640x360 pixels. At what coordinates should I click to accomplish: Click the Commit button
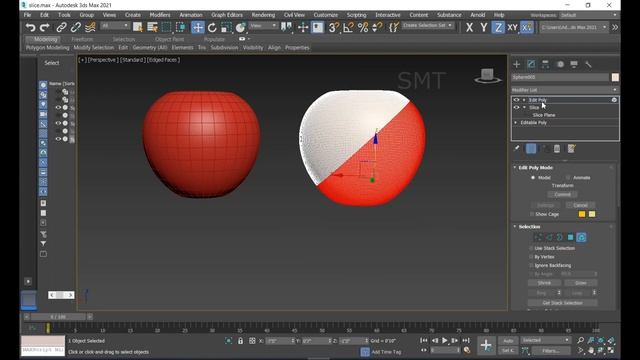(562, 194)
